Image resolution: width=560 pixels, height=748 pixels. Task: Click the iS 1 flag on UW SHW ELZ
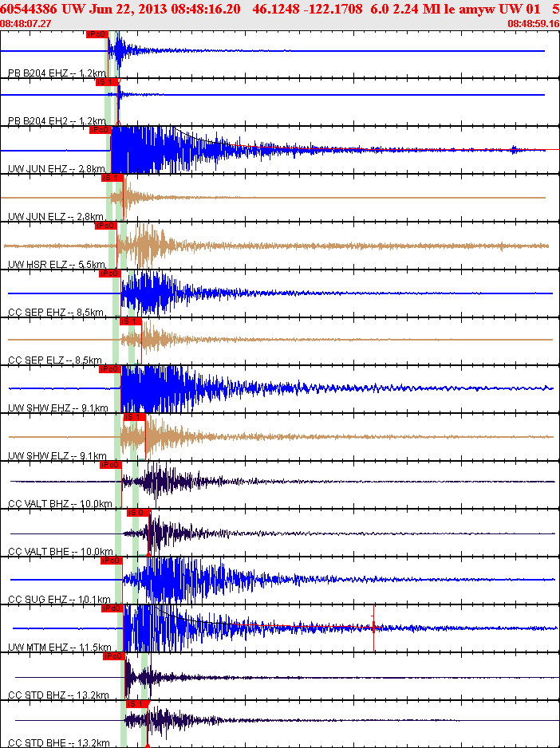[x=135, y=417]
